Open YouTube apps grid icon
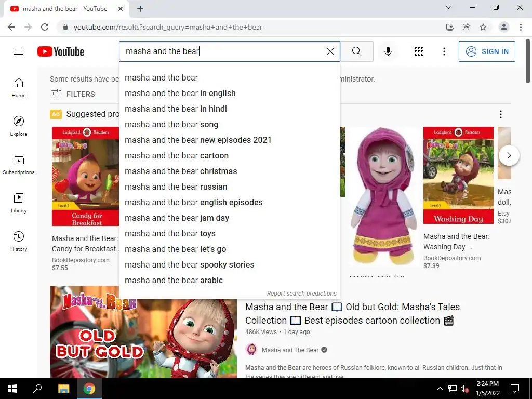 click(x=419, y=51)
